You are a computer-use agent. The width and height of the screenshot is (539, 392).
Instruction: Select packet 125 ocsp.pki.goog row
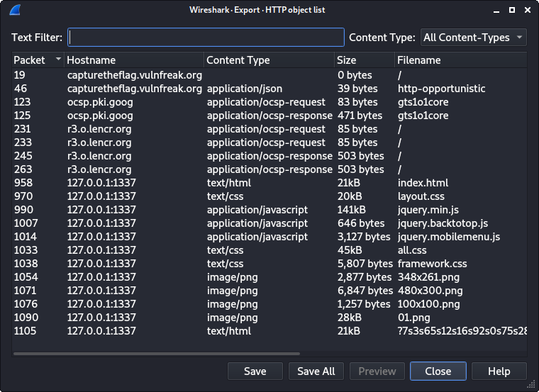pyautogui.click(x=269, y=116)
